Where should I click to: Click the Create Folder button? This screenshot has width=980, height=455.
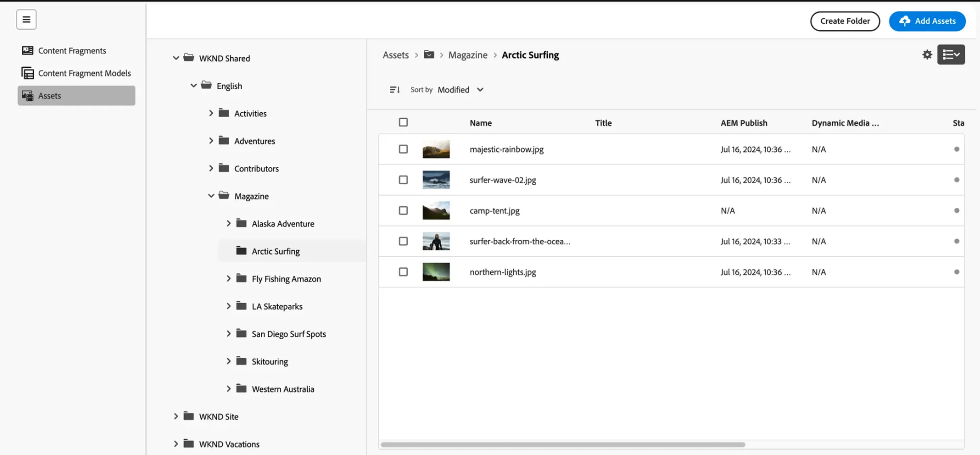click(845, 21)
